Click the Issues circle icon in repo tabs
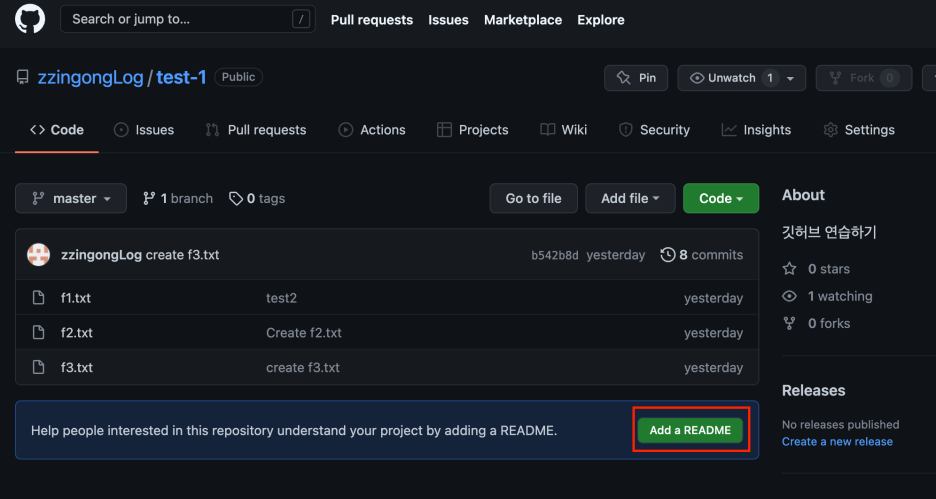The image size is (936, 499). pyautogui.click(x=121, y=130)
